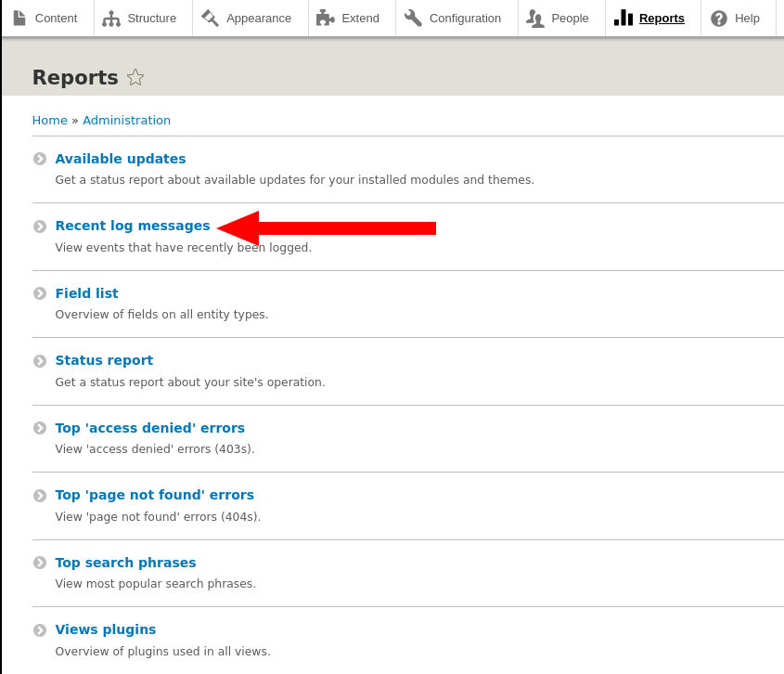The width and height of the screenshot is (784, 674).
Task: Open the Top search phrases report
Action: point(125,563)
